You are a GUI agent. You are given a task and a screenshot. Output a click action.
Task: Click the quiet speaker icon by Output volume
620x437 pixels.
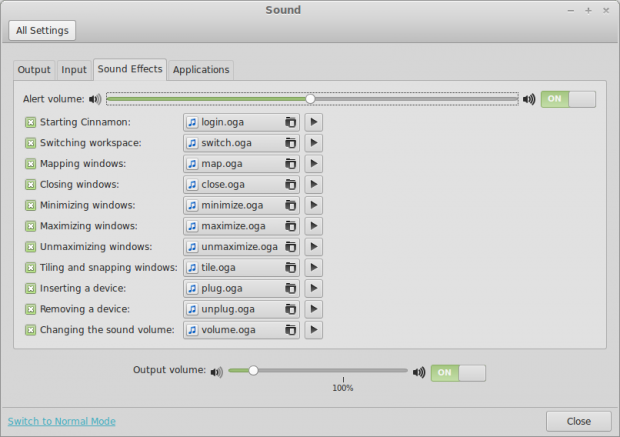217,372
